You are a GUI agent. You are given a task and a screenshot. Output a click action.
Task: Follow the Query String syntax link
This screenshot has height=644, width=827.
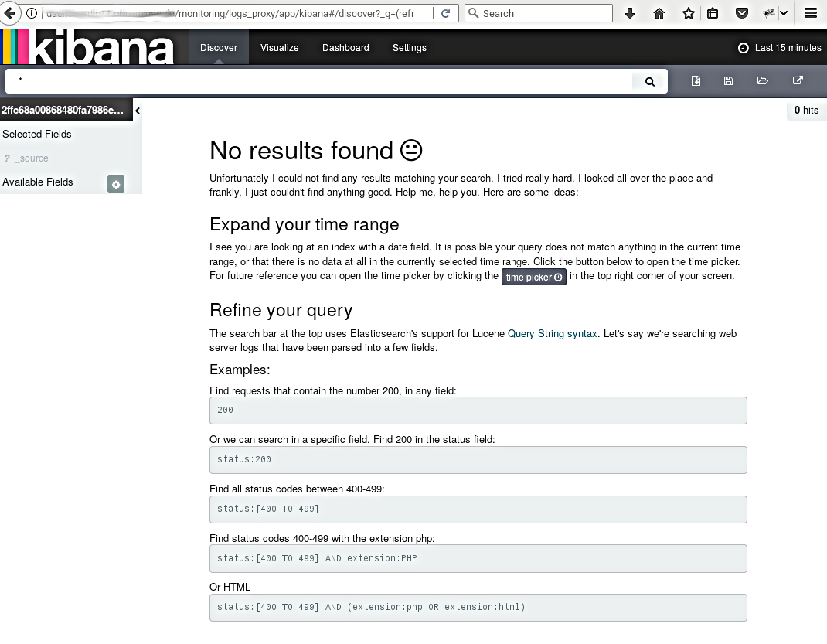[x=552, y=334]
